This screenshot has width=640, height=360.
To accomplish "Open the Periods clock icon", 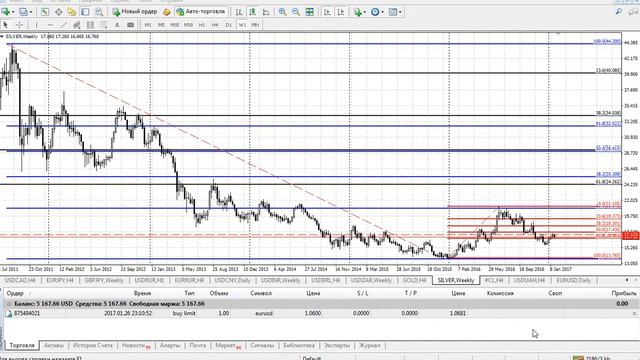I will (x=375, y=12).
